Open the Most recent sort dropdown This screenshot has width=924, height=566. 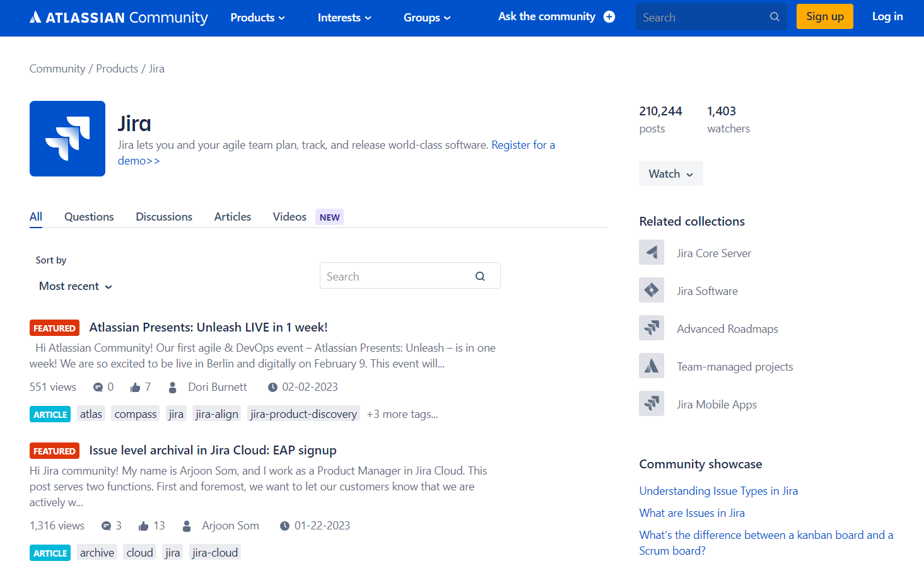click(76, 286)
